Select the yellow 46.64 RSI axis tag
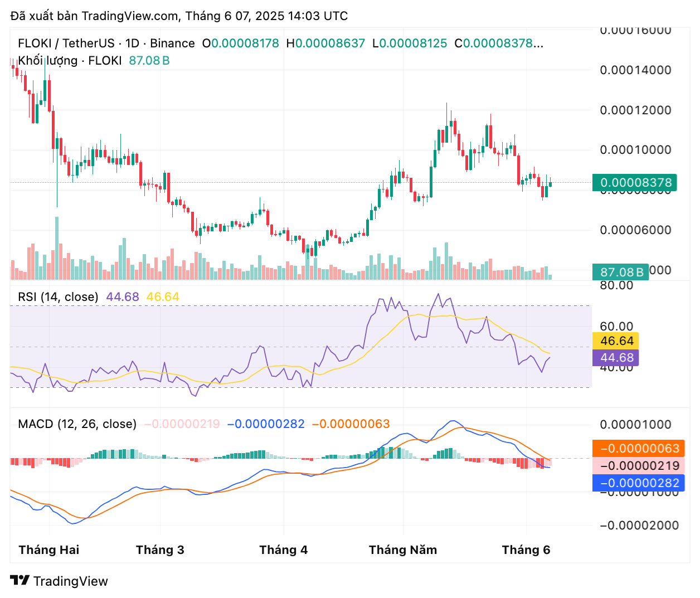This screenshot has height=598, width=700. pyautogui.click(x=616, y=341)
